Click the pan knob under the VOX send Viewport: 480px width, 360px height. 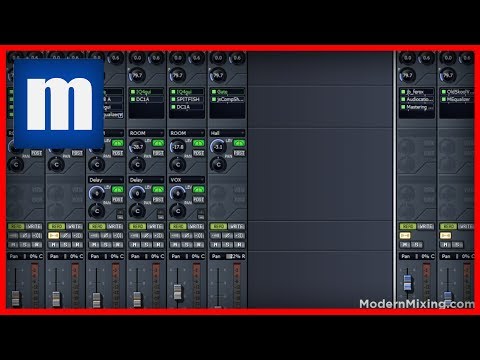(178, 211)
